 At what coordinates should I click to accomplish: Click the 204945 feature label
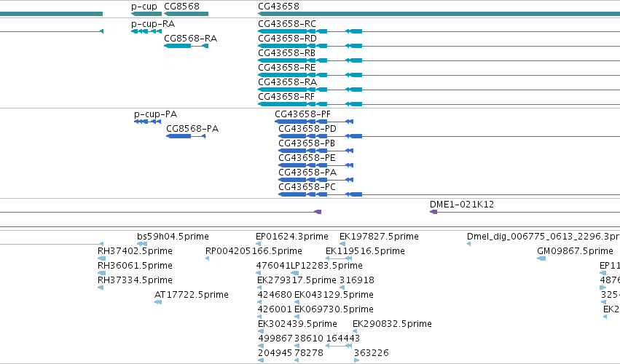(275, 353)
